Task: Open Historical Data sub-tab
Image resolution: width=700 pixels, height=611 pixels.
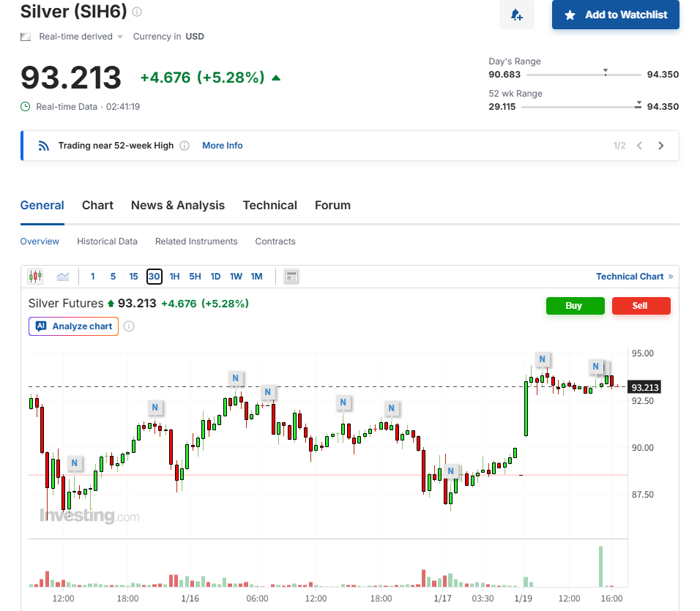Action: click(x=107, y=241)
